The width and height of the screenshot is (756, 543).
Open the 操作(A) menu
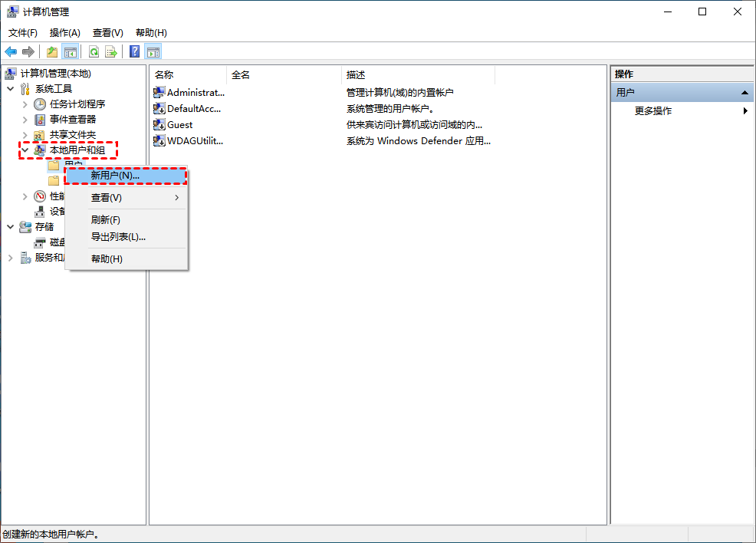point(64,33)
